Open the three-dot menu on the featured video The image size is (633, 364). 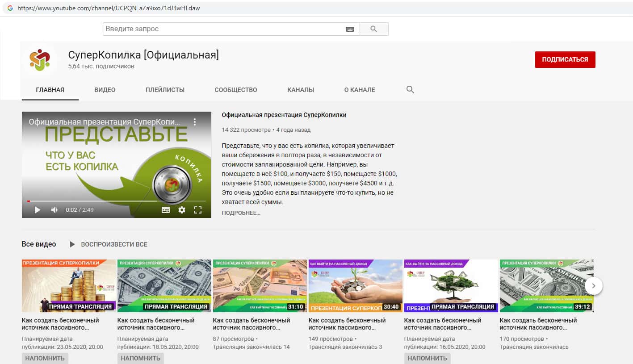click(x=195, y=121)
